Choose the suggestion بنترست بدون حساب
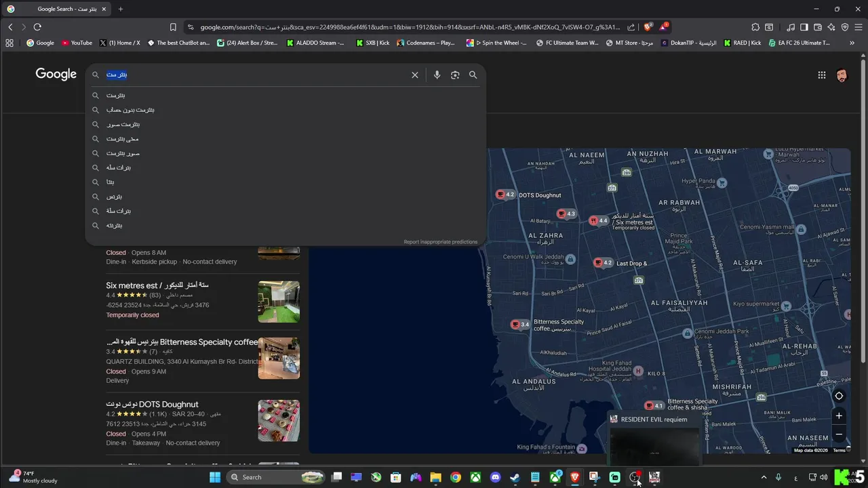Screen dimensions: 868x488 click(285, 110)
